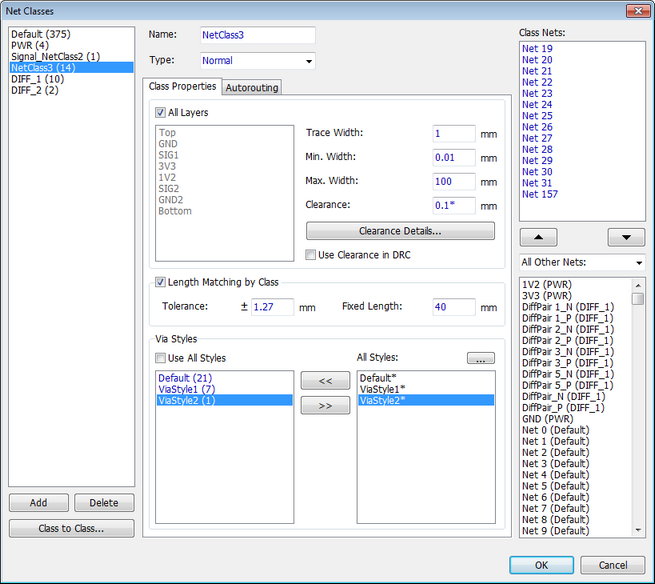Click the Name input field
The image size is (655, 584).
pos(258,35)
